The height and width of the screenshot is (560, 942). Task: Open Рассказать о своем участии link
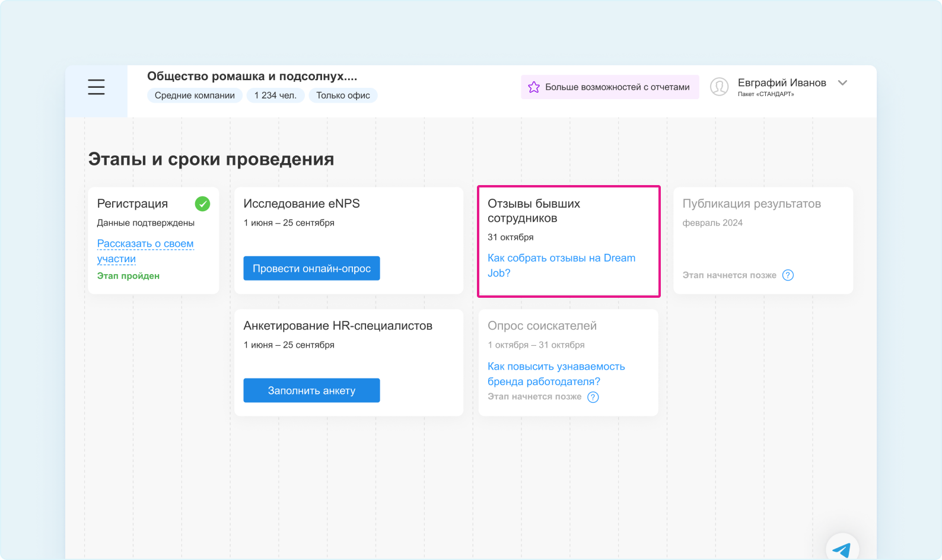click(x=145, y=252)
